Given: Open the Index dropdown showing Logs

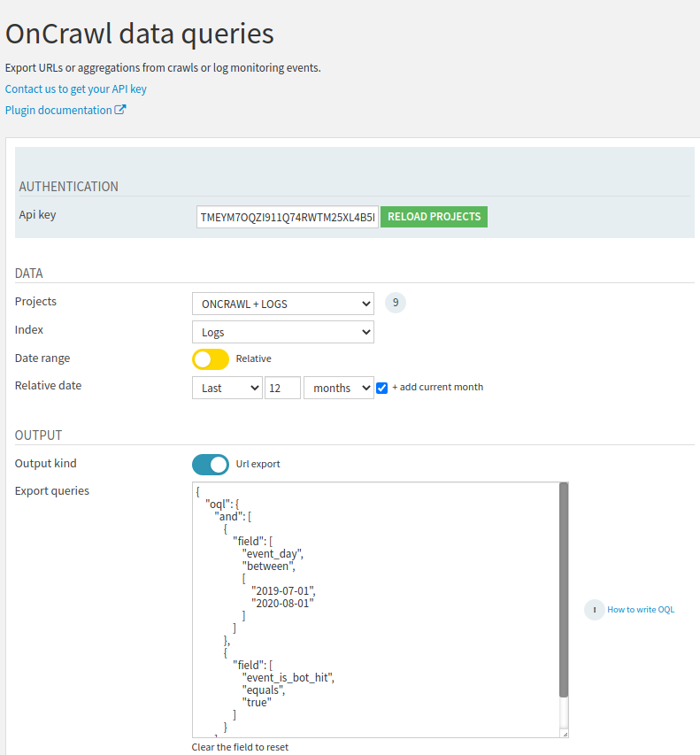Looking at the screenshot, I should tap(283, 332).
